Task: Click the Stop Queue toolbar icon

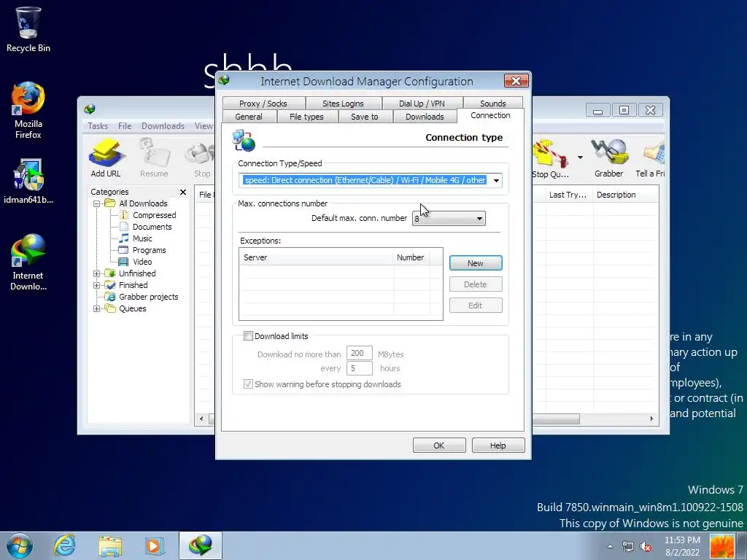Action: click(x=551, y=157)
